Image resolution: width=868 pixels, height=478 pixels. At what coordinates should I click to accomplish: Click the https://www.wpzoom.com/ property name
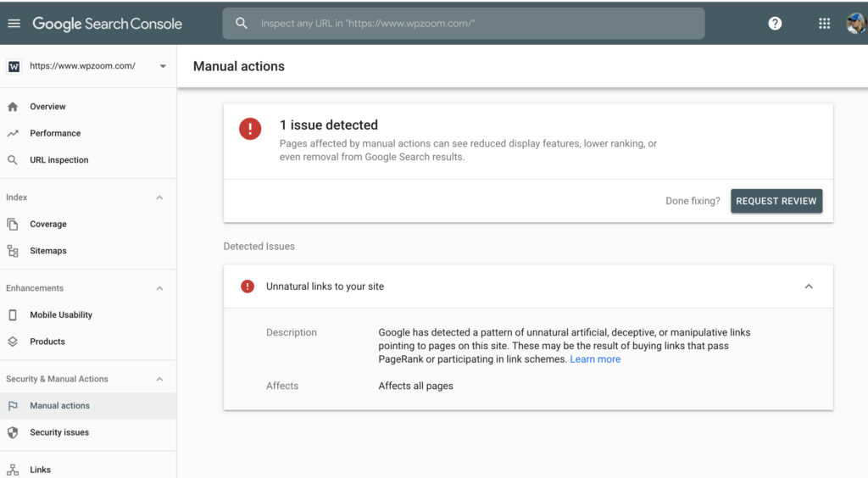tap(82, 66)
